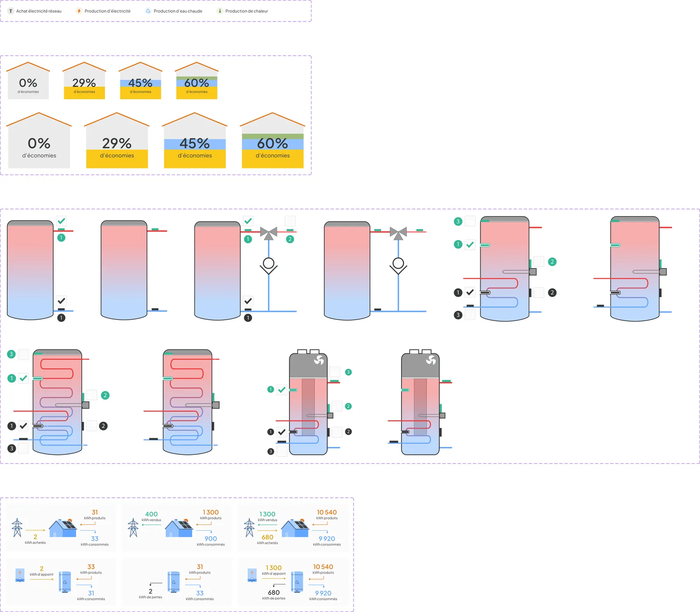Click the blue band of the large 45% house
This screenshot has width=700, height=612.
point(195,144)
